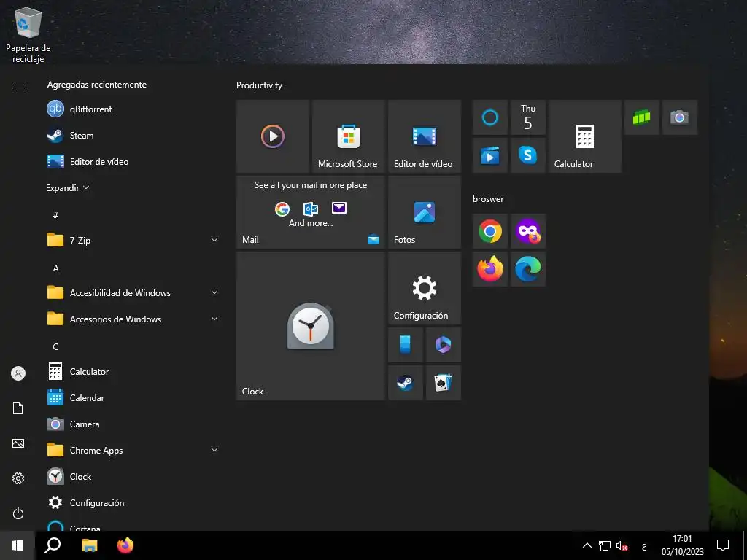The height and width of the screenshot is (560, 747).
Task: Launch Steam from the recently added list
Action: pyautogui.click(x=132, y=135)
